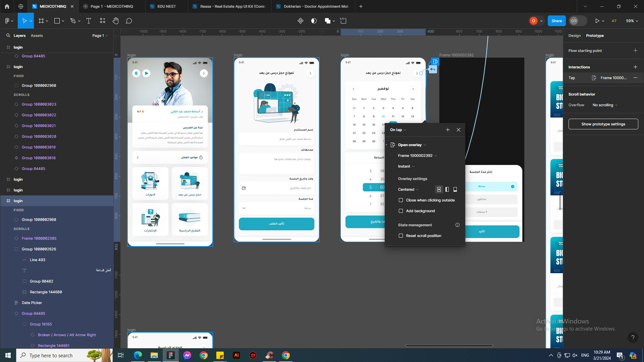644x362 pixels.
Task: Open the Open overlay action dropdown
Action: pyautogui.click(x=412, y=145)
